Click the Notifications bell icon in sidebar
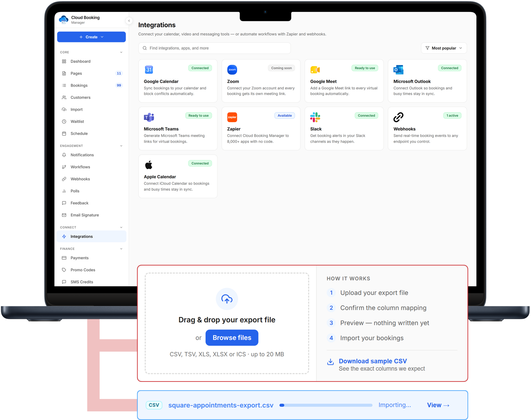531x420 pixels. pyautogui.click(x=64, y=155)
